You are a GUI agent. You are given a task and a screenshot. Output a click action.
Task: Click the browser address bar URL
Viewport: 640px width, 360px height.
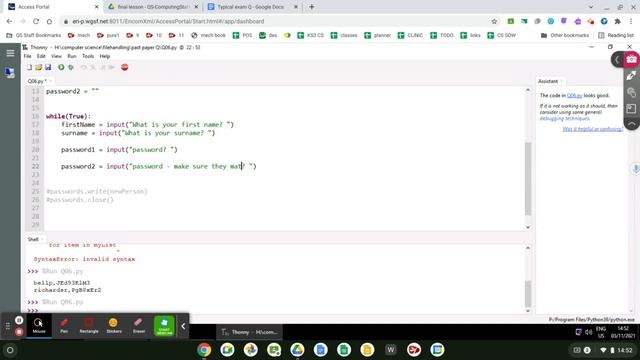click(168, 21)
